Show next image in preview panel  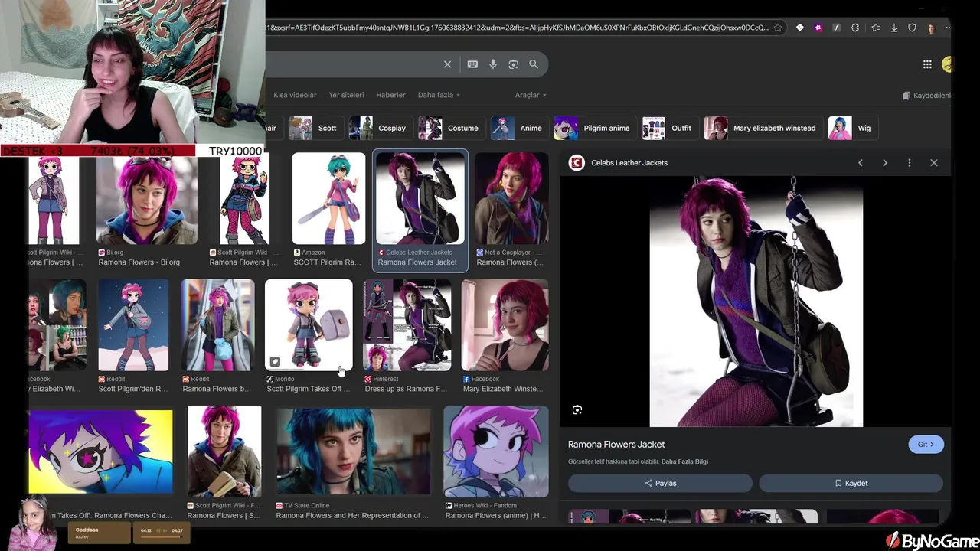[x=885, y=163]
